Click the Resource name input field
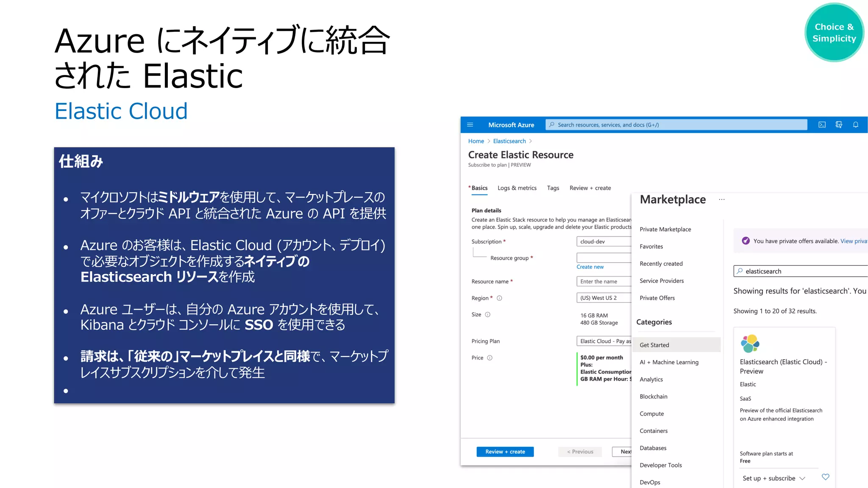 [x=604, y=281]
